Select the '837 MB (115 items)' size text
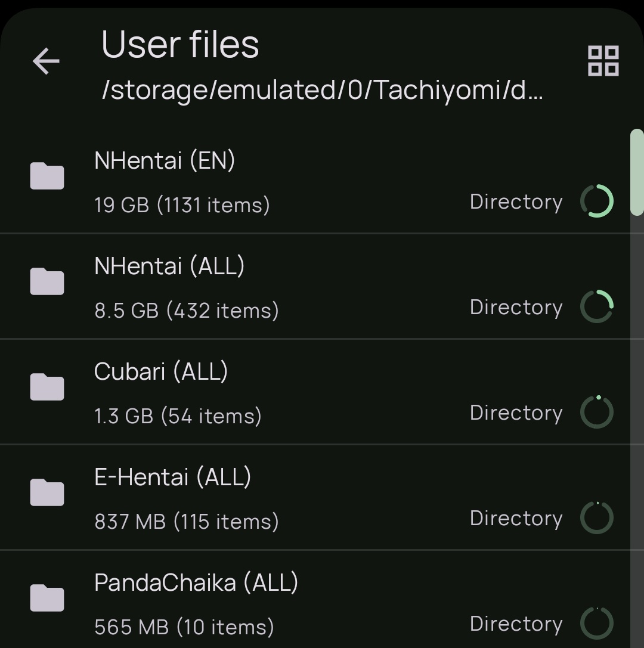Image resolution: width=644 pixels, height=648 pixels. 187,521
